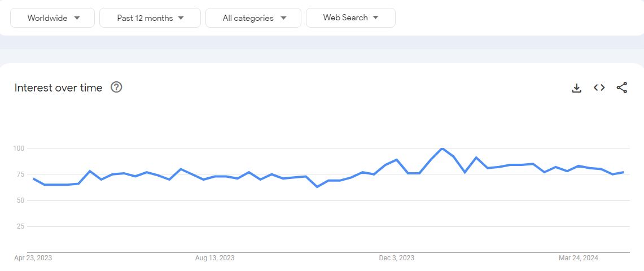
Task: Open the Worldwide region dropdown
Action: (x=52, y=18)
